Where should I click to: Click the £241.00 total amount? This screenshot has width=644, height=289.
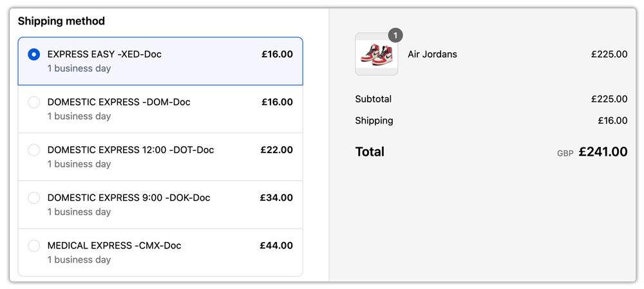(x=603, y=153)
